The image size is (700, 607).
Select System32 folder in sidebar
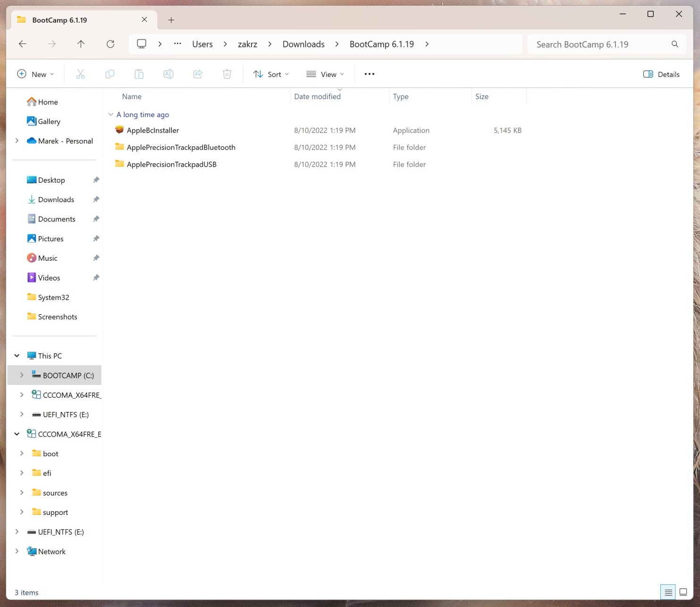coord(54,297)
